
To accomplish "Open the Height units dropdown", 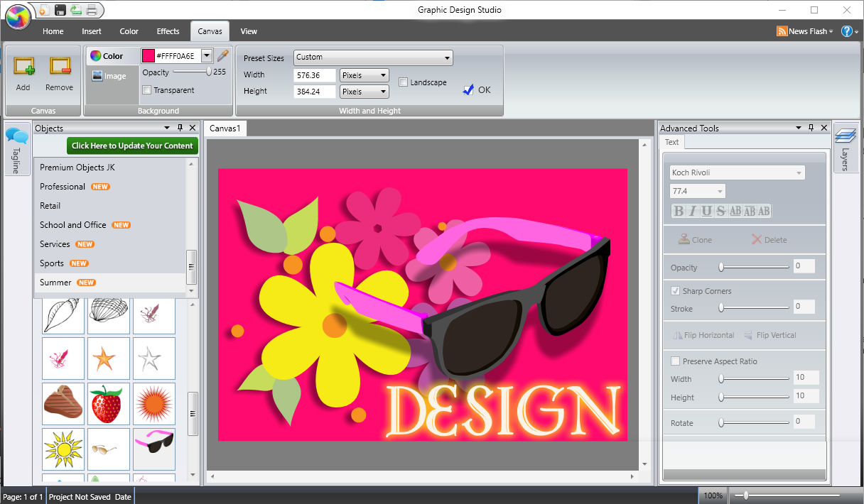I will click(x=364, y=92).
